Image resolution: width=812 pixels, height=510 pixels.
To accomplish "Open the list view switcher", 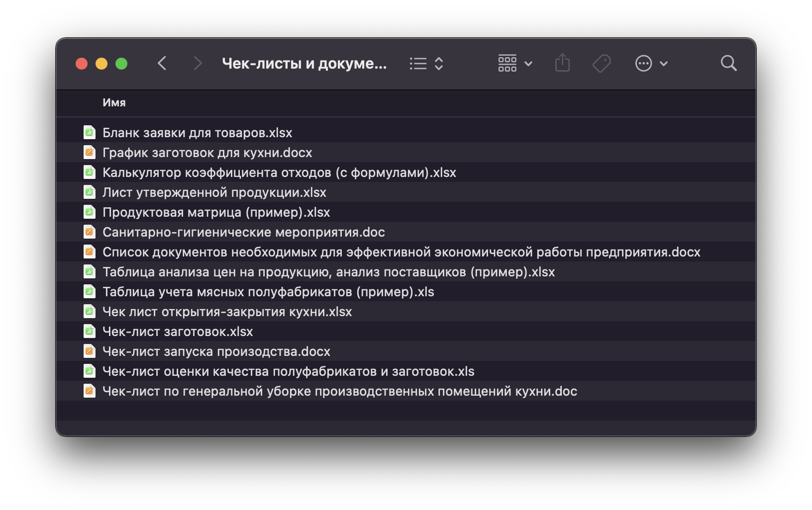I will click(x=426, y=64).
